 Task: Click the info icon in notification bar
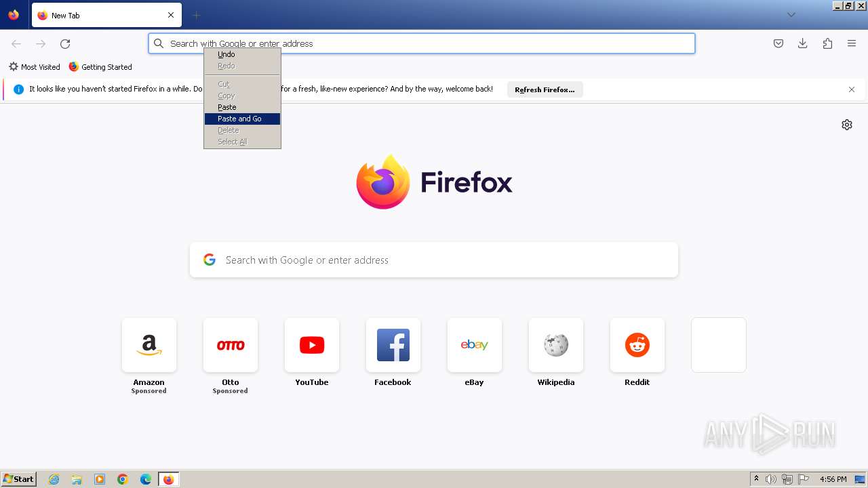(19, 89)
